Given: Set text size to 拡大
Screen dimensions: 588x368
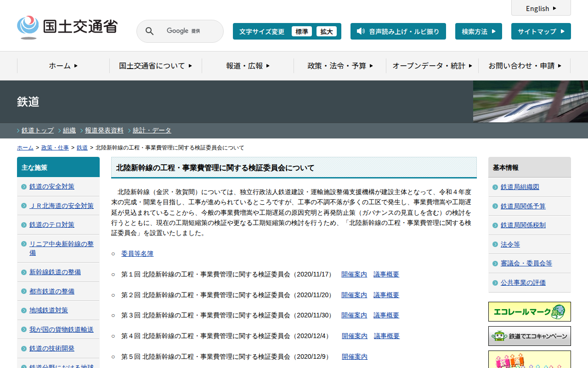Looking at the screenshot, I should pos(327,31).
